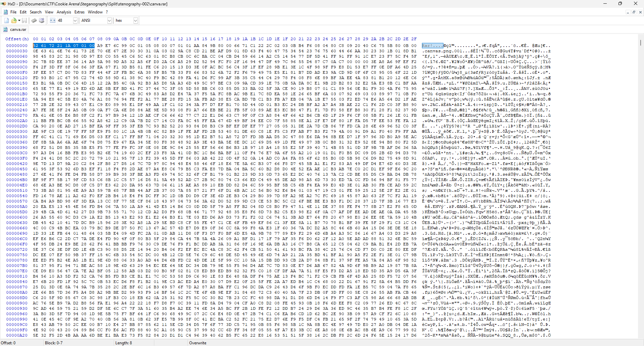Restore the inner document window

tap(634, 12)
